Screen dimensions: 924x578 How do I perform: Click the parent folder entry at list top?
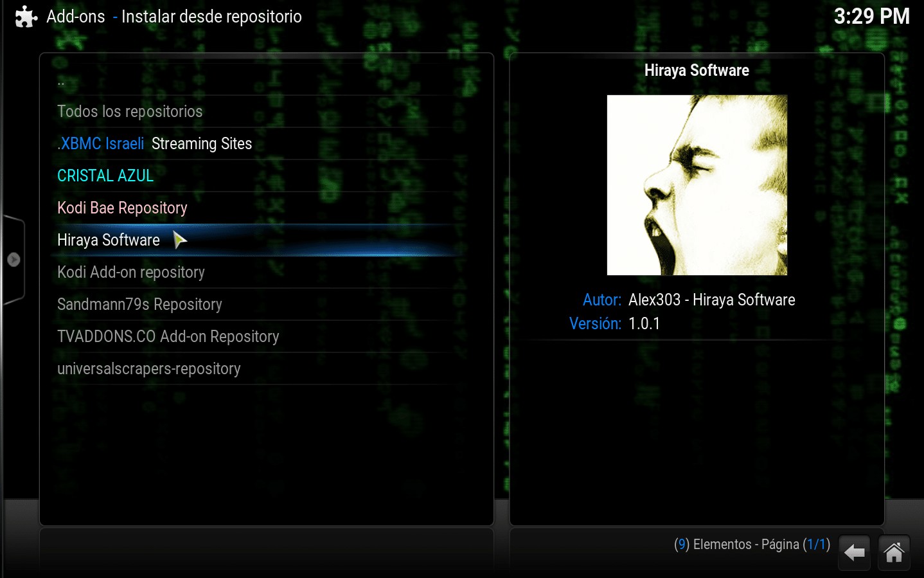(x=61, y=81)
